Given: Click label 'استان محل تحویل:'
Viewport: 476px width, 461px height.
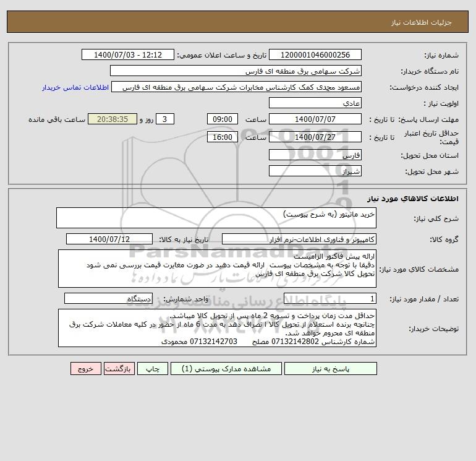Looking at the screenshot, I should point(430,155).
